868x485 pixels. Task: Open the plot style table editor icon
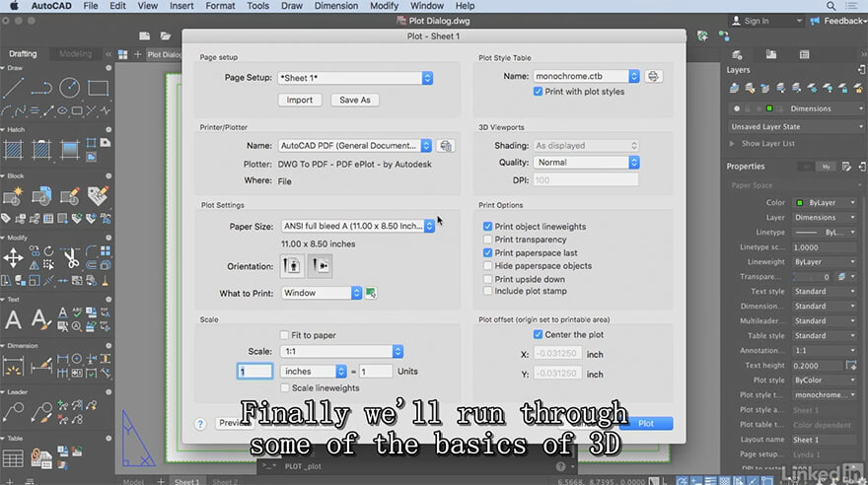pyautogui.click(x=653, y=76)
